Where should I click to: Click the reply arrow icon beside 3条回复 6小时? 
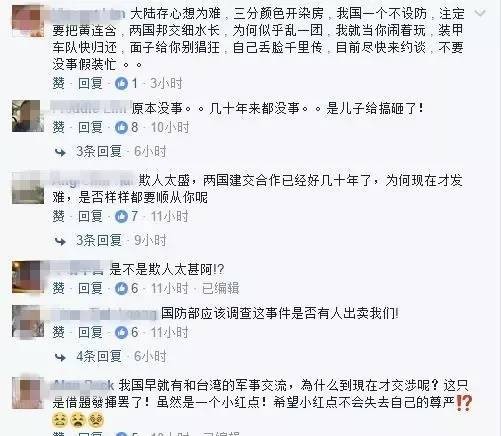[x=60, y=152]
